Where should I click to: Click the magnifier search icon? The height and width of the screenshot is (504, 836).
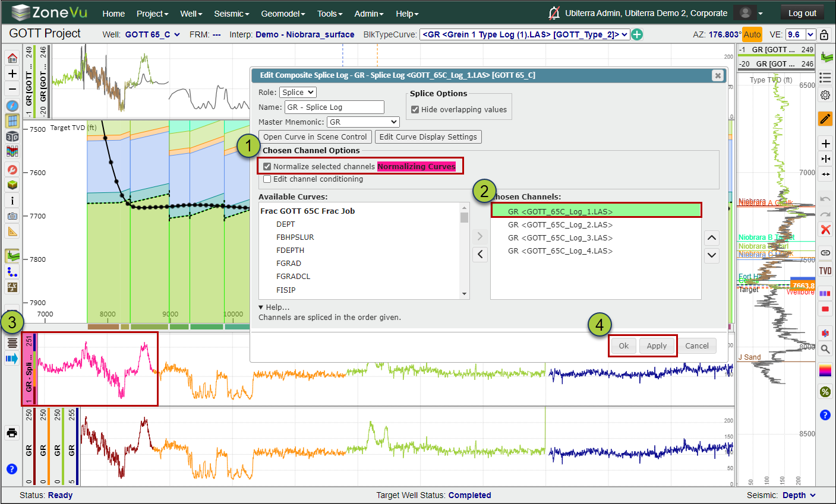pos(825,349)
